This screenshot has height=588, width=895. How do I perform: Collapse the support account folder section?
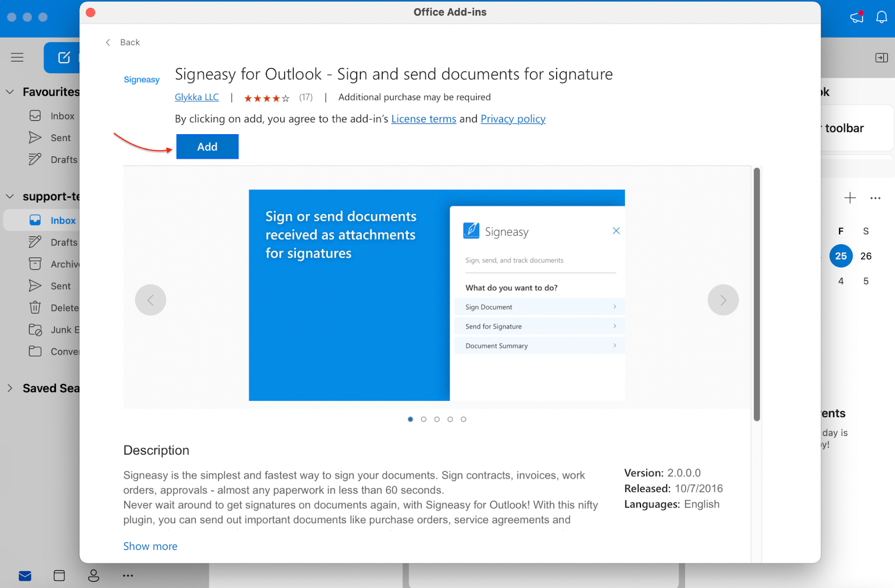pos(10,196)
